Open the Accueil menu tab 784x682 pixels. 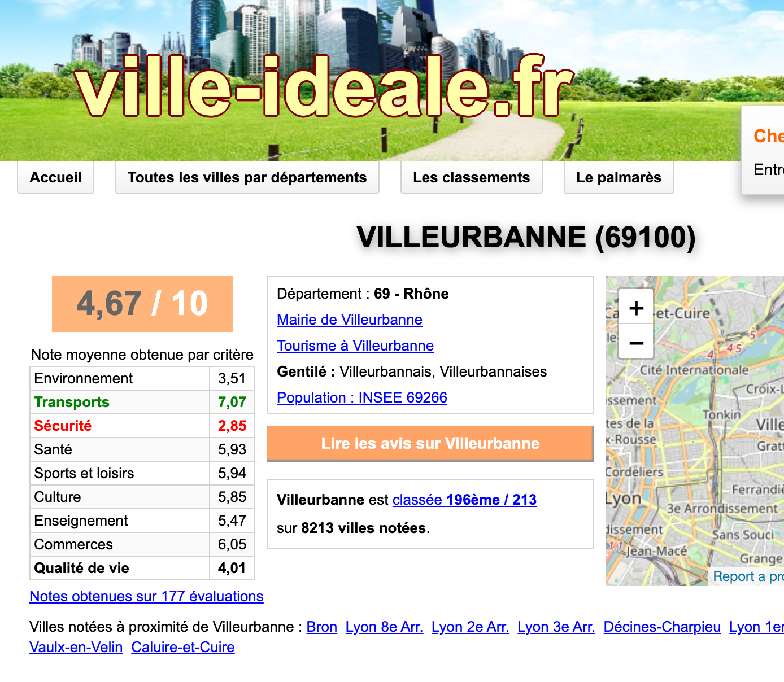pos(55,177)
